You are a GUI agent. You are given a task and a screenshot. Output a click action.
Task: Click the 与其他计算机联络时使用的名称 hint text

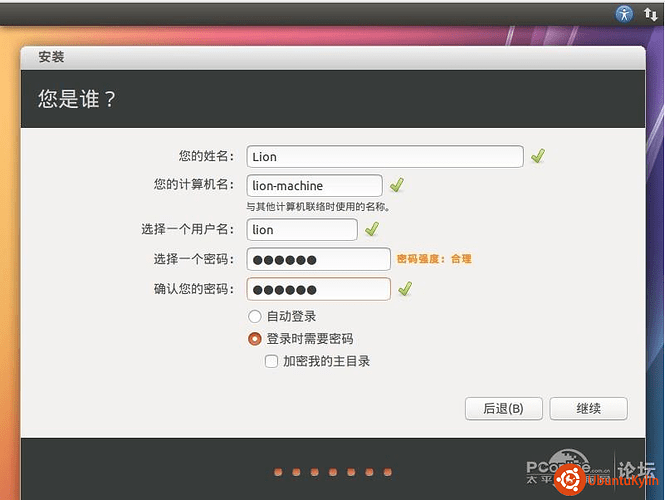pos(318,207)
